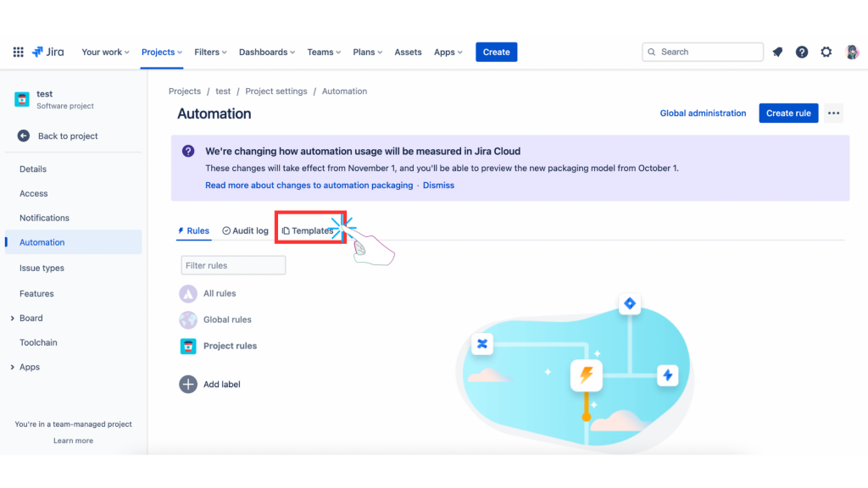Open the Filters dropdown

tap(210, 52)
